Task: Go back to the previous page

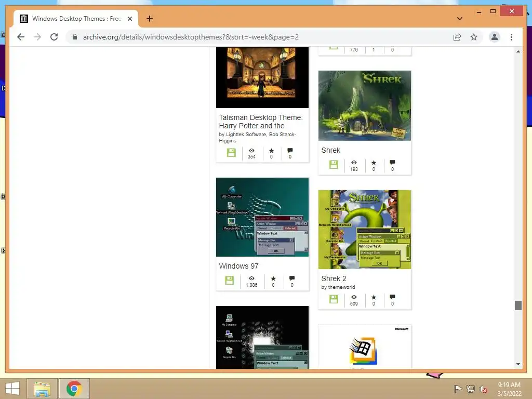Action: [21, 37]
